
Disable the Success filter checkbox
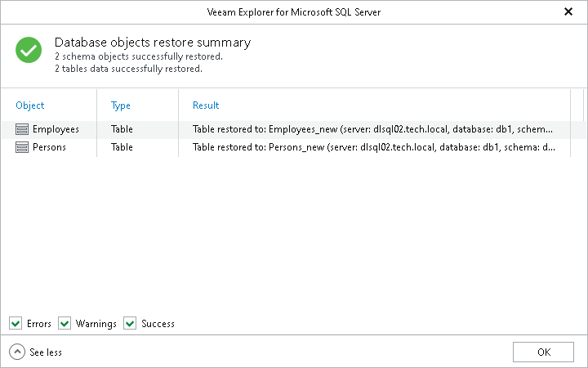[x=130, y=324]
